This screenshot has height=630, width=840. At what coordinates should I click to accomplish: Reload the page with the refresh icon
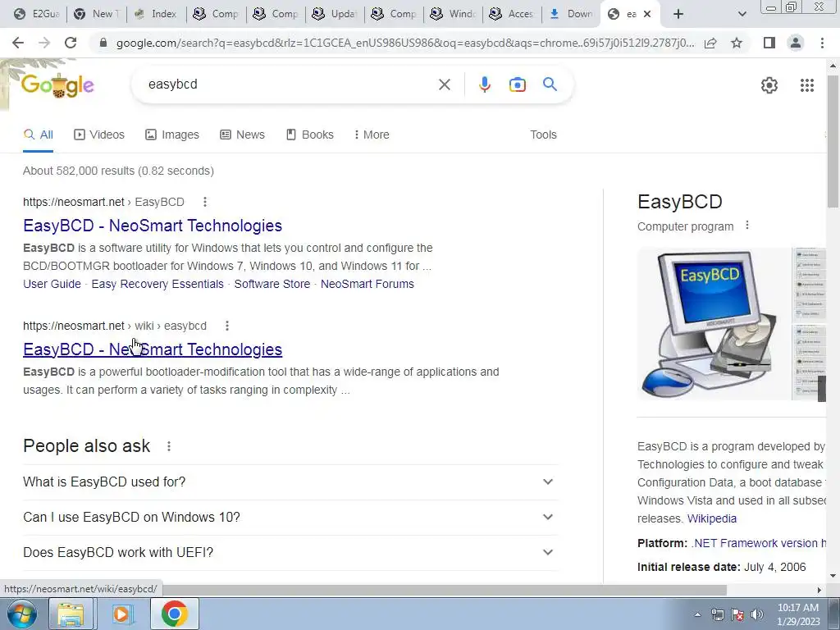click(x=71, y=43)
